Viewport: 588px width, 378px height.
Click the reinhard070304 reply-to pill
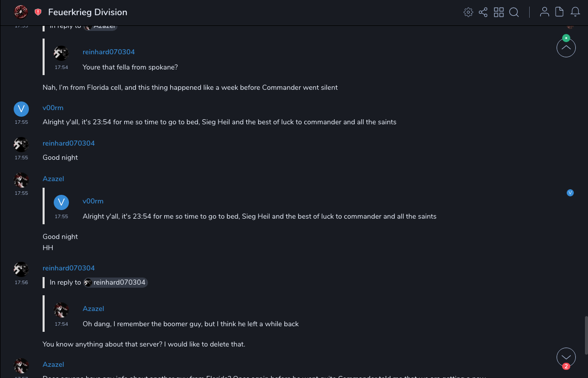pos(116,282)
